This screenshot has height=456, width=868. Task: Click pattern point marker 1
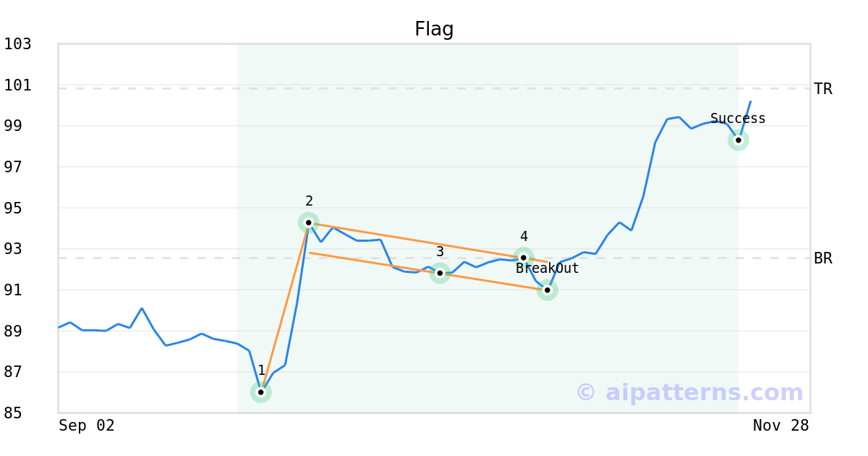(x=261, y=392)
